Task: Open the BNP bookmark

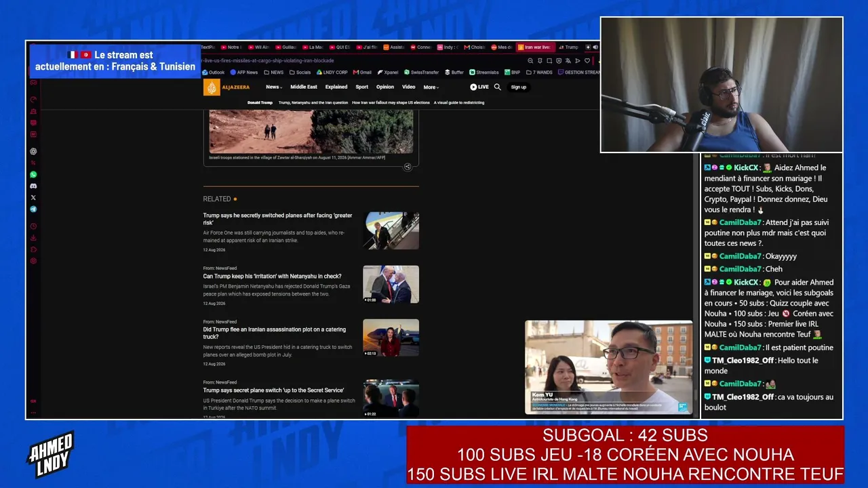Action: pyautogui.click(x=512, y=73)
